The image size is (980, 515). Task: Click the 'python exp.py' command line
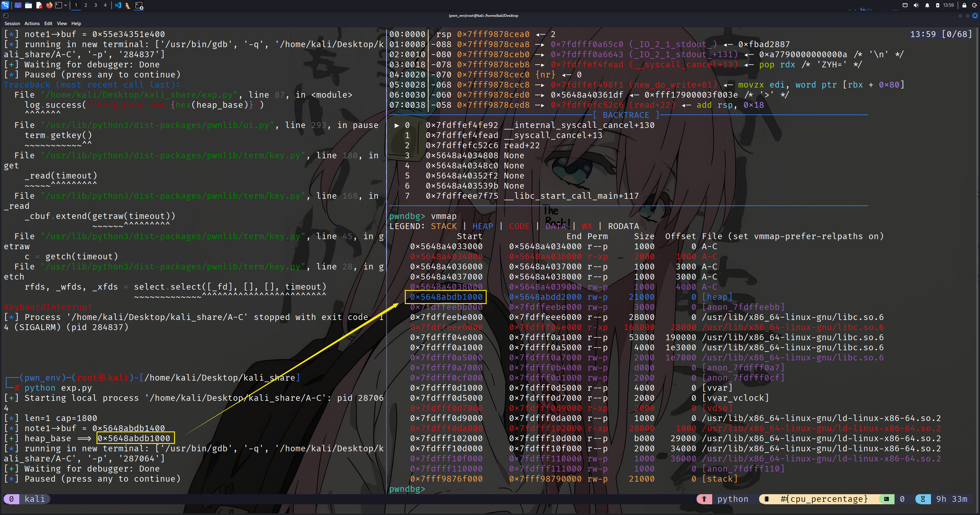(x=58, y=388)
